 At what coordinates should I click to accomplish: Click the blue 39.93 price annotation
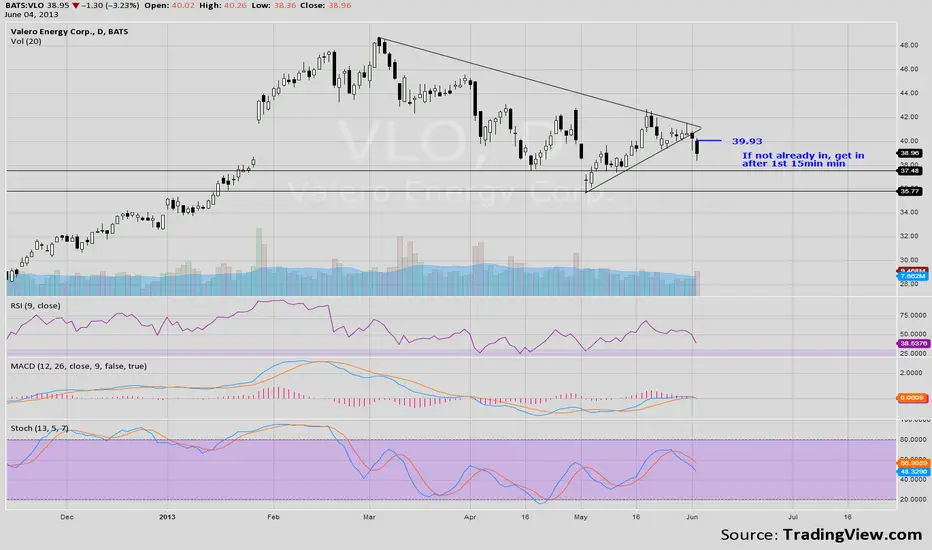[747, 142]
